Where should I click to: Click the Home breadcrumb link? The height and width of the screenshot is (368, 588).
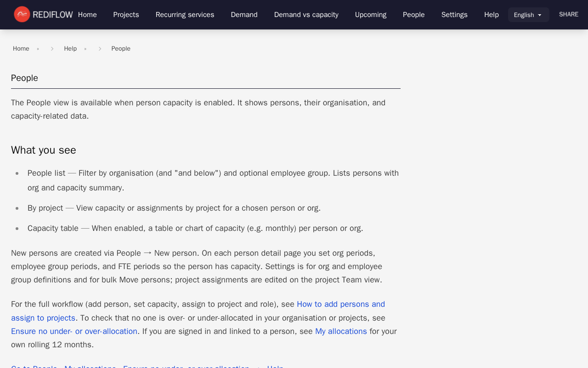click(21, 49)
